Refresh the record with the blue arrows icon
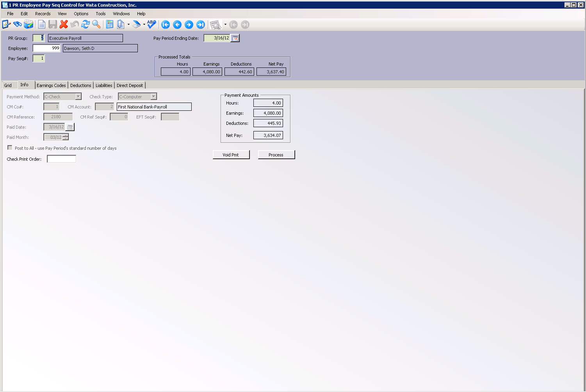The height and width of the screenshot is (392, 586). click(x=85, y=25)
